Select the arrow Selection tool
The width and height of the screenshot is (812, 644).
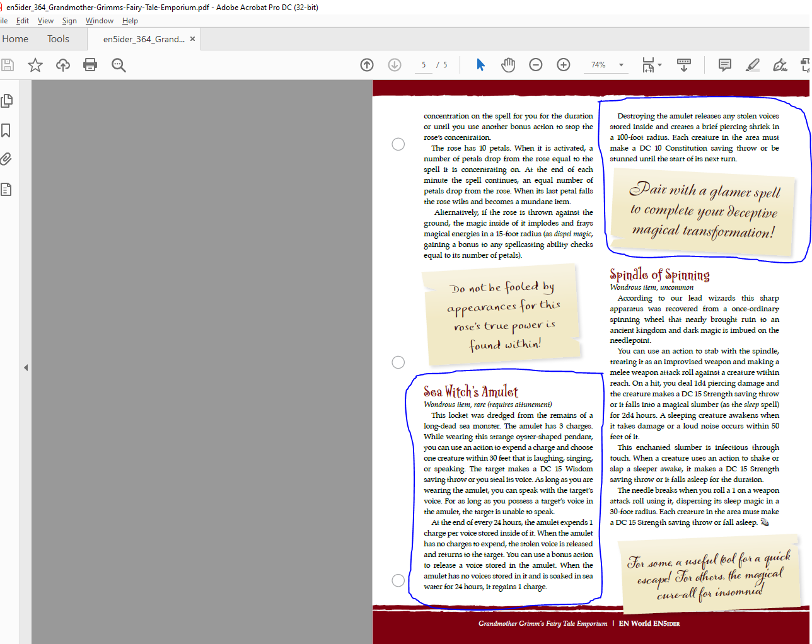click(x=480, y=65)
